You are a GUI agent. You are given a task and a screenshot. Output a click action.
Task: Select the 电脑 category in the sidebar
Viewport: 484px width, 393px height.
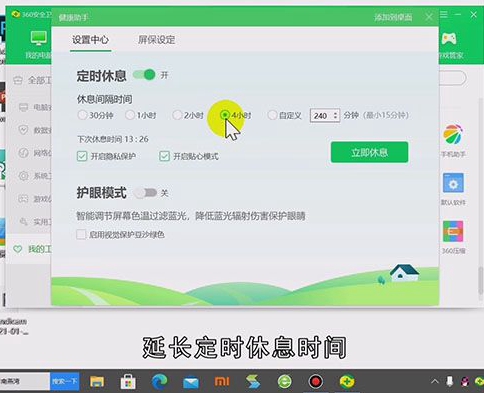coord(35,107)
